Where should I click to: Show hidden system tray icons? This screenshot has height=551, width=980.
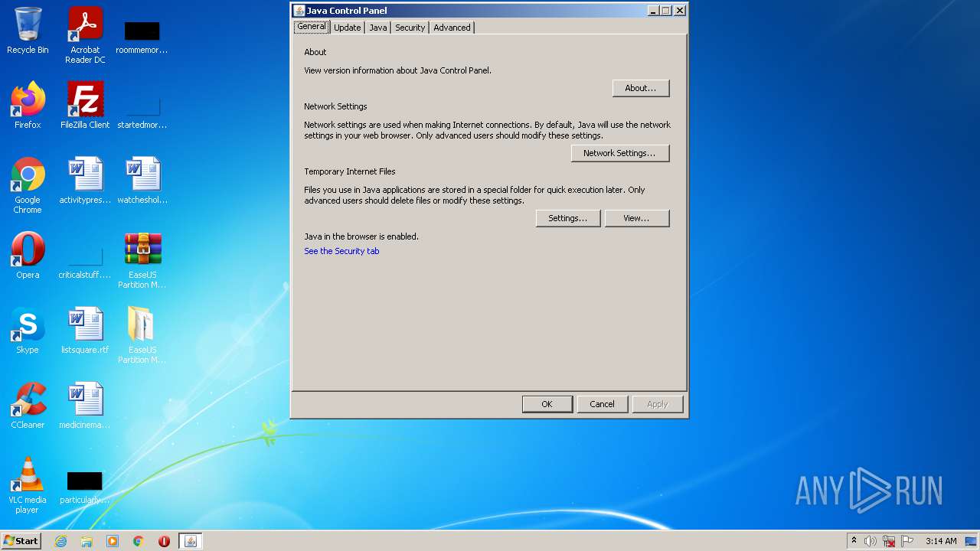854,541
